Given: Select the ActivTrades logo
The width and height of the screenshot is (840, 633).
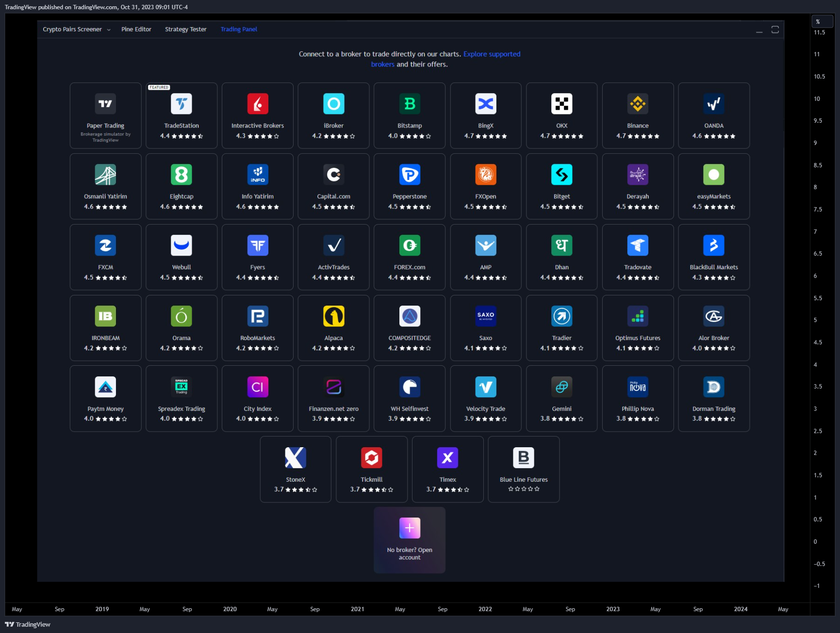Looking at the screenshot, I should [334, 245].
